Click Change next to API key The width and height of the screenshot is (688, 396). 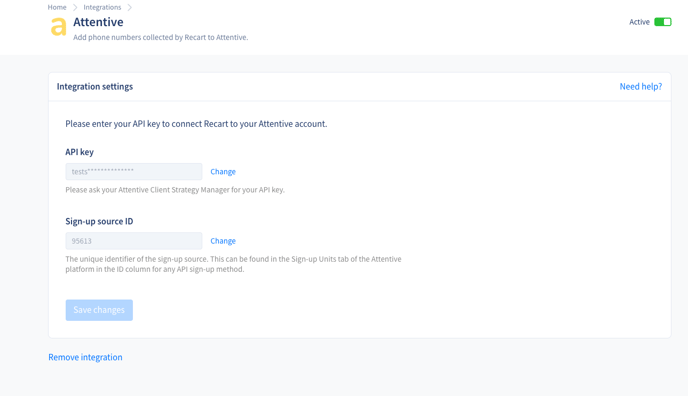(x=223, y=171)
